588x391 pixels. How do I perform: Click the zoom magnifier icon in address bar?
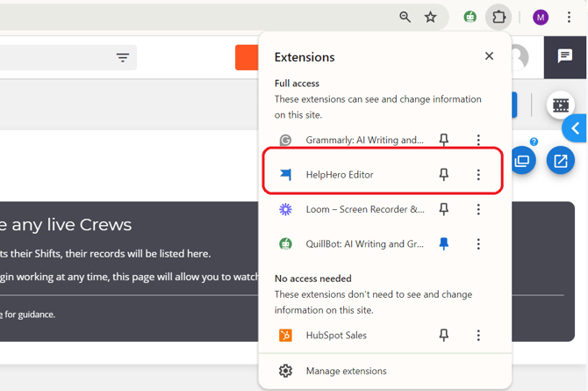(405, 17)
